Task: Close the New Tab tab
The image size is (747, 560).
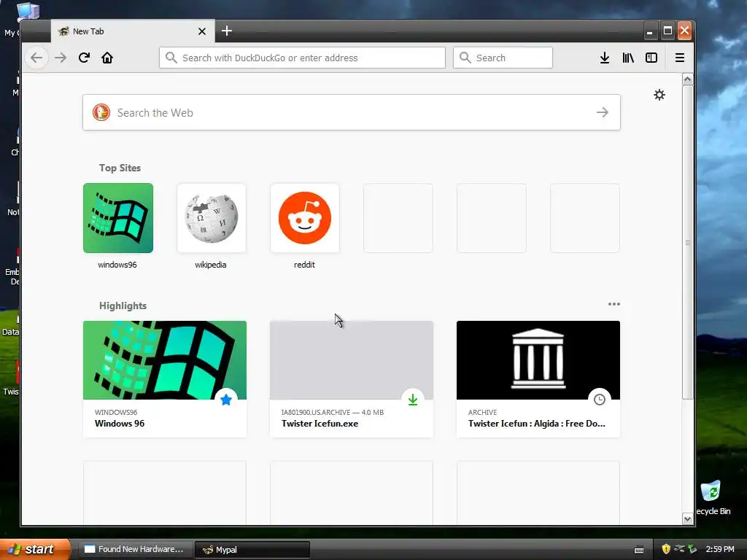Action: [202, 31]
